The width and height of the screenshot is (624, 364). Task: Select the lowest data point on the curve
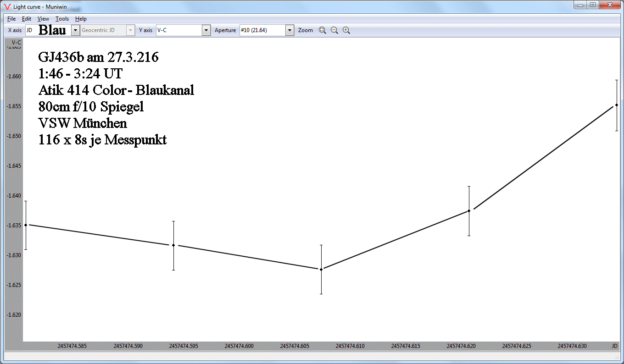(321, 270)
